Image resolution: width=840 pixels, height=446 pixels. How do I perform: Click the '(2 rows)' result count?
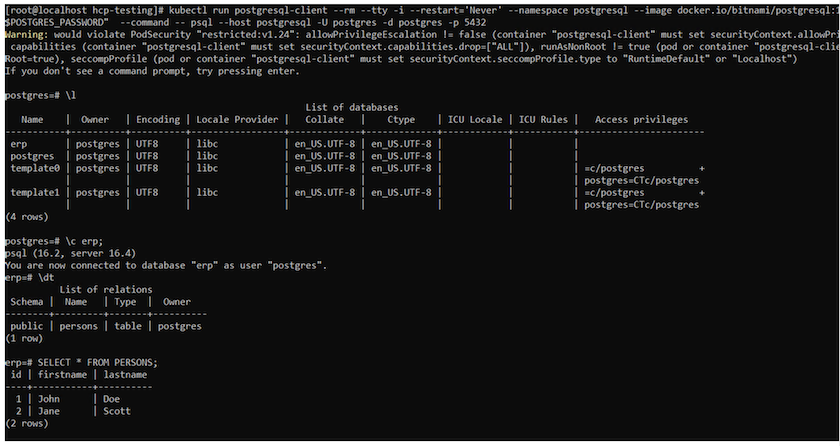click(24, 423)
